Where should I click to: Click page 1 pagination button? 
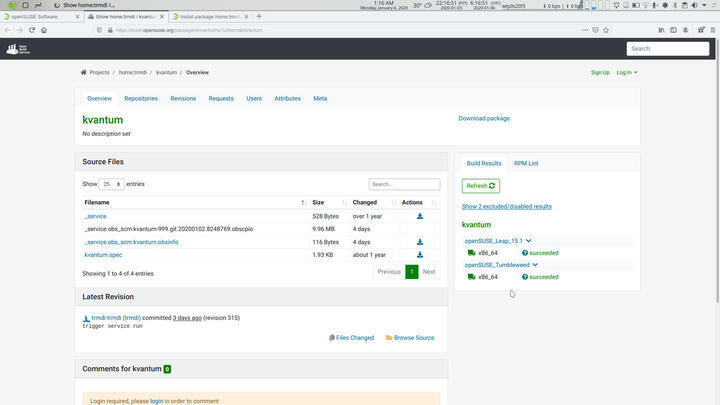pyautogui.click(x=412, y=272)
